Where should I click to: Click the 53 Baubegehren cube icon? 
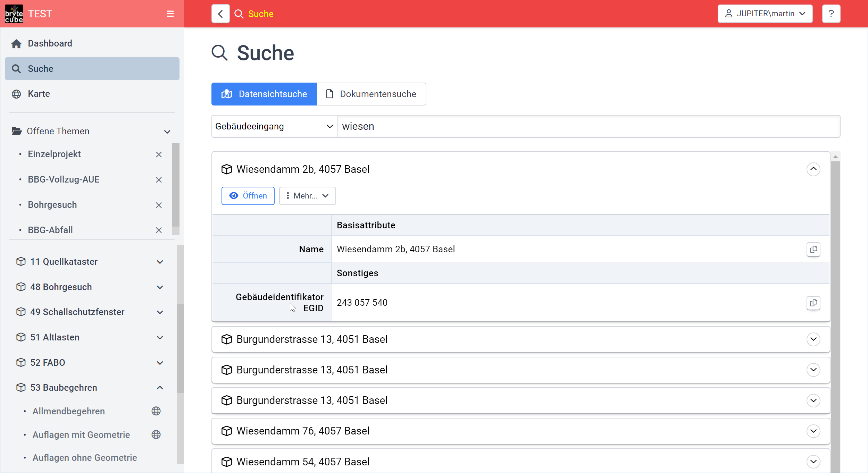(21, 387)
